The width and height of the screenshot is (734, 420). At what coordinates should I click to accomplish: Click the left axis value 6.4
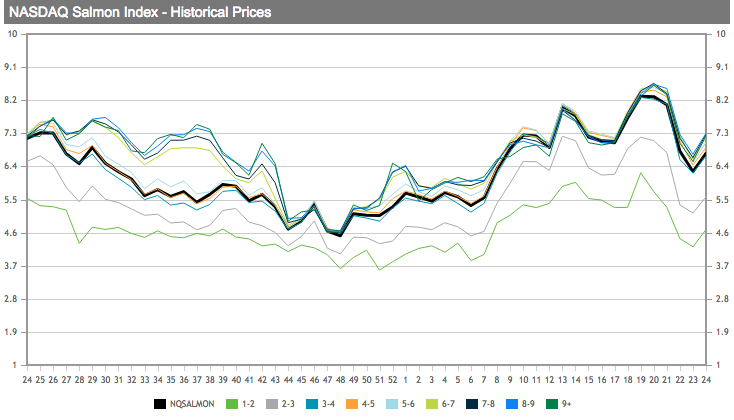click(x=10, y=166)
